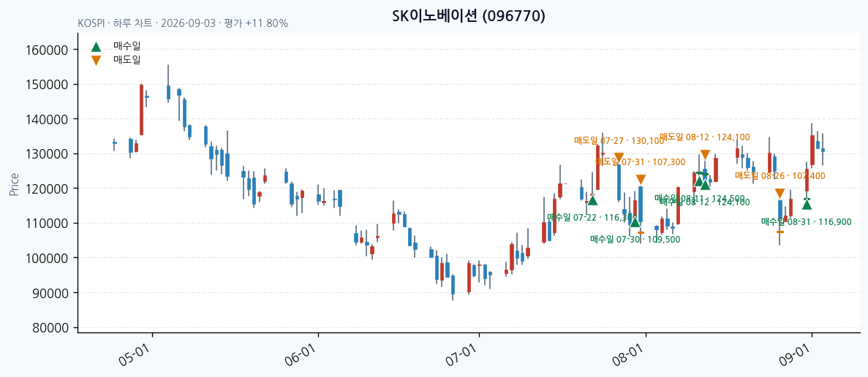Click the annotation 매수일 07-30 · 109,500
The width and height of the screenshot is (868, 377).
click(635, 240)
